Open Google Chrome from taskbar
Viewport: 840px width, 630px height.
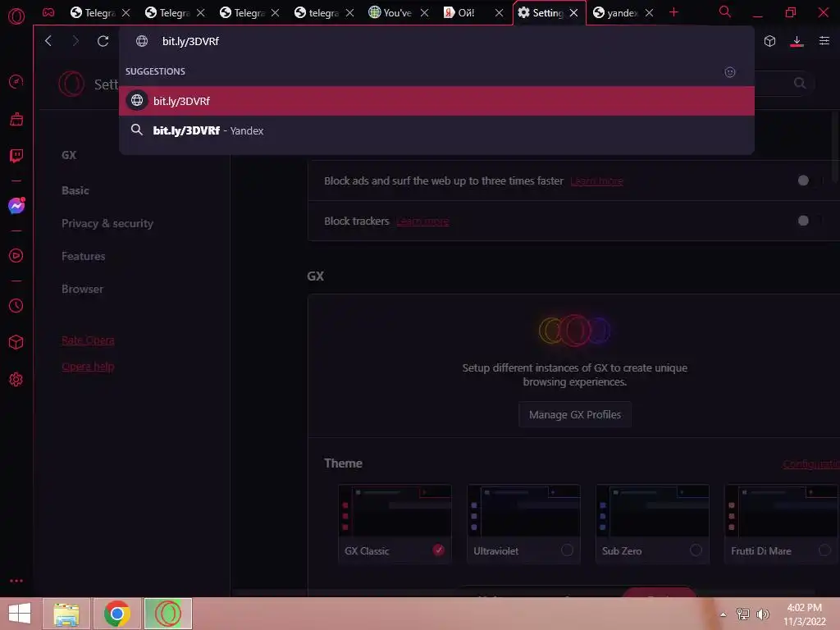pyautogui.click(x=116, y=614)
